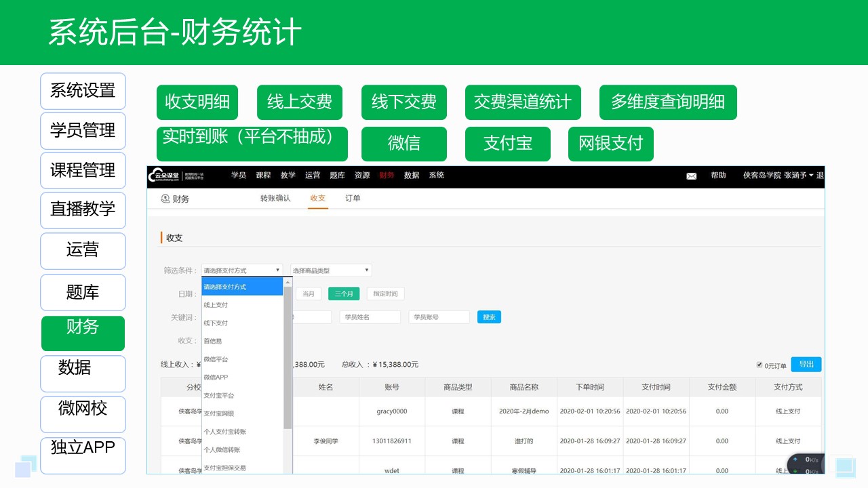
Task: Click the coin icon beside 财务 breadcrumb
Action: pos(164,199)
